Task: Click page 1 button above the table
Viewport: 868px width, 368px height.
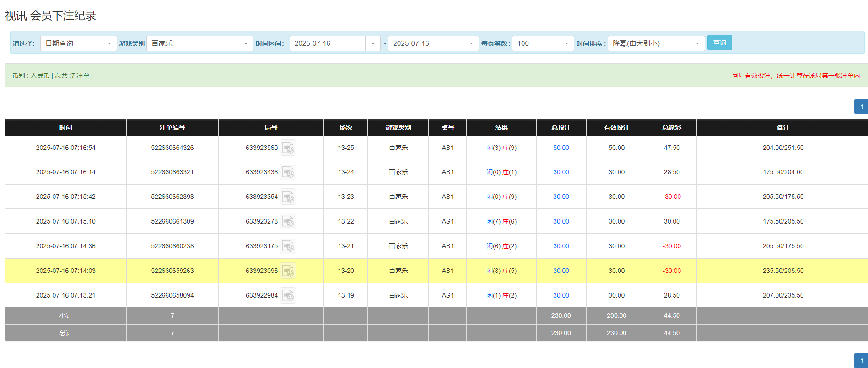Action: 861,107
